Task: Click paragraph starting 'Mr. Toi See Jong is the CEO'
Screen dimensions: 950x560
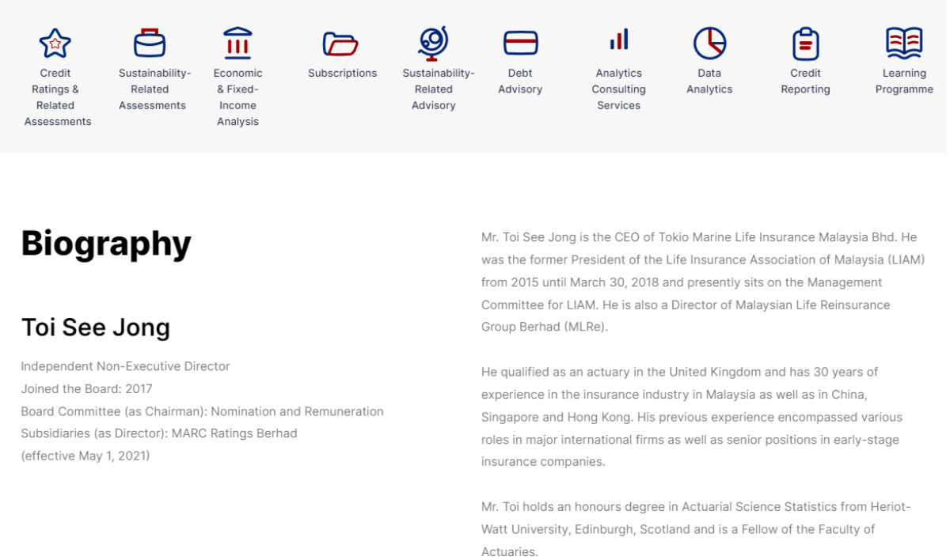Action: [703, 282]
